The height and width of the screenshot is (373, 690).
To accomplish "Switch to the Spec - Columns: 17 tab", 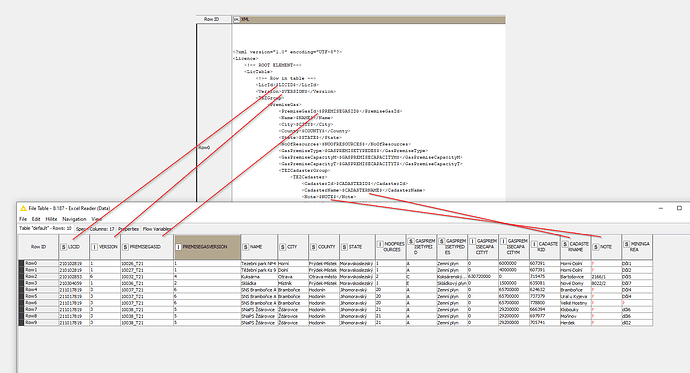I will [x=95, y=229].
